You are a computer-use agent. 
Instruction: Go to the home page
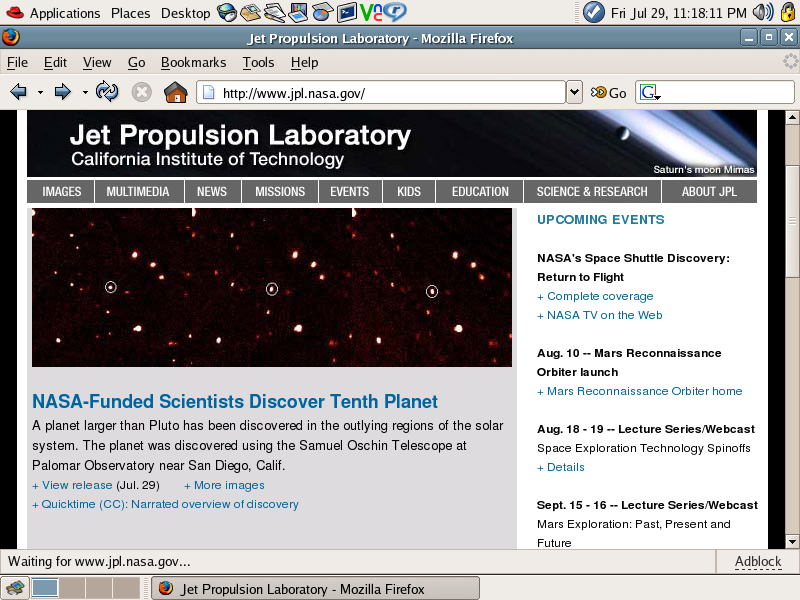[176, 92]
